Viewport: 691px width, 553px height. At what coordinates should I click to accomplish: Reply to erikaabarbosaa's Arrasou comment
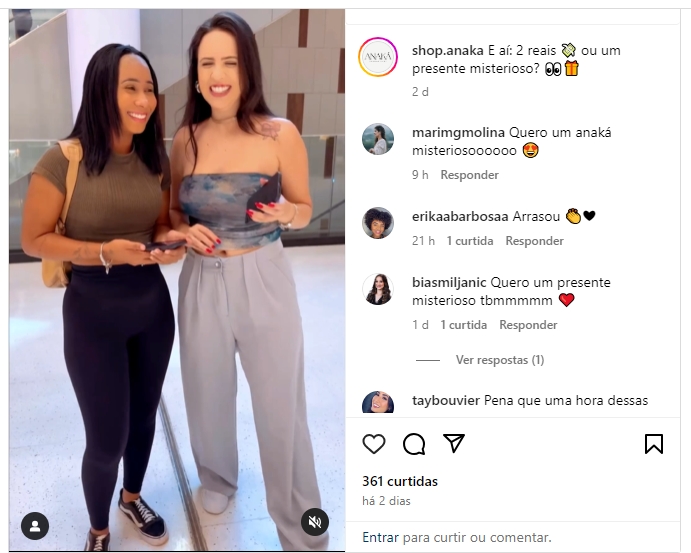click(534, 241)
